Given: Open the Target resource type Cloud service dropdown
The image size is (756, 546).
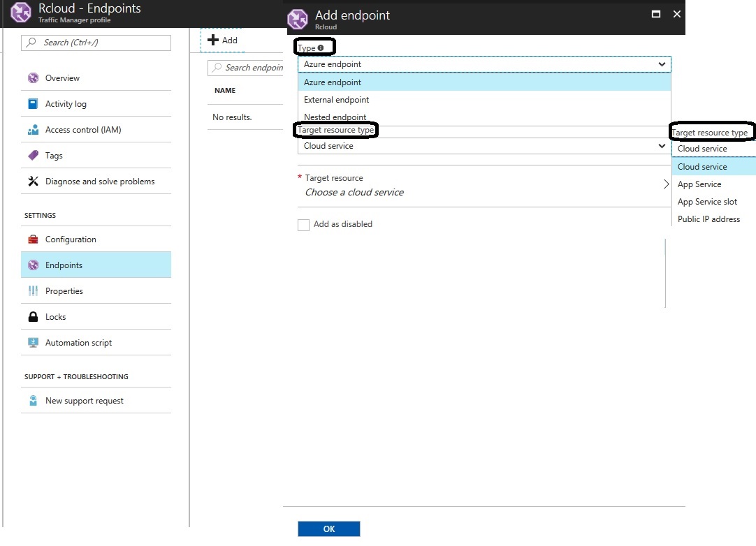Looking at the screenshot, I should click(484, 147).
